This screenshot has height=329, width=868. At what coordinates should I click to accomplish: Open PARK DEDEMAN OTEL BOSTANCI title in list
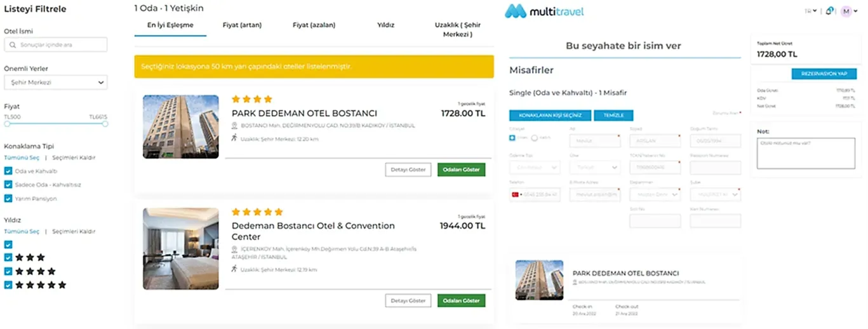click(305, 113)
